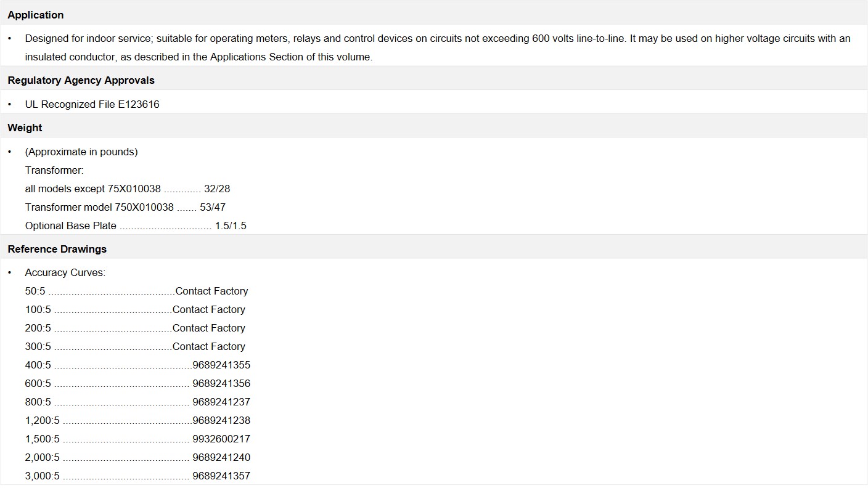Viewport: 868px width, 488px height.
Task: Click drawing number 9689241240 for 2,000:5
Action: point(221,457)
